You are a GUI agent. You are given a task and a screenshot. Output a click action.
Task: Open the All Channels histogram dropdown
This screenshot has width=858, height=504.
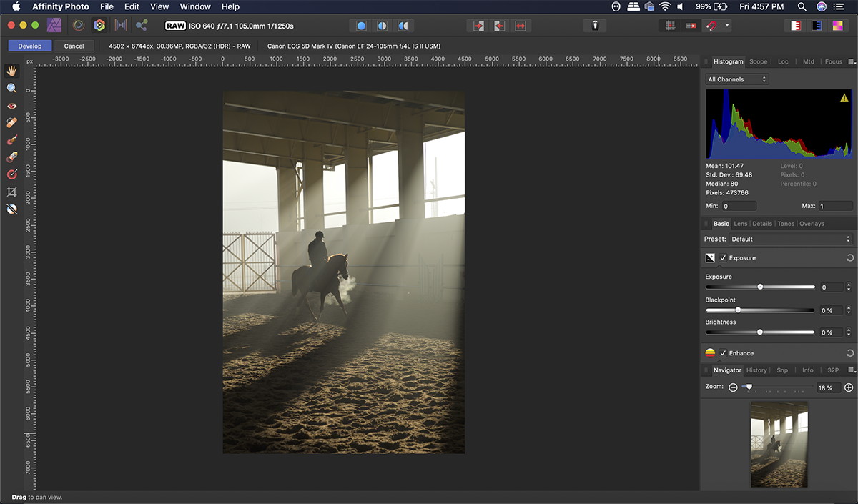click(736, 79)
